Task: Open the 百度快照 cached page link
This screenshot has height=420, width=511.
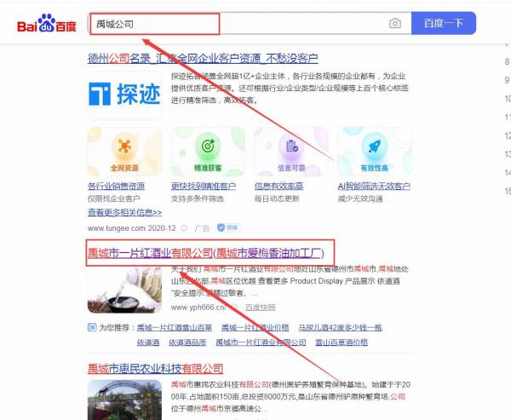Action: (x=261, y=307)
